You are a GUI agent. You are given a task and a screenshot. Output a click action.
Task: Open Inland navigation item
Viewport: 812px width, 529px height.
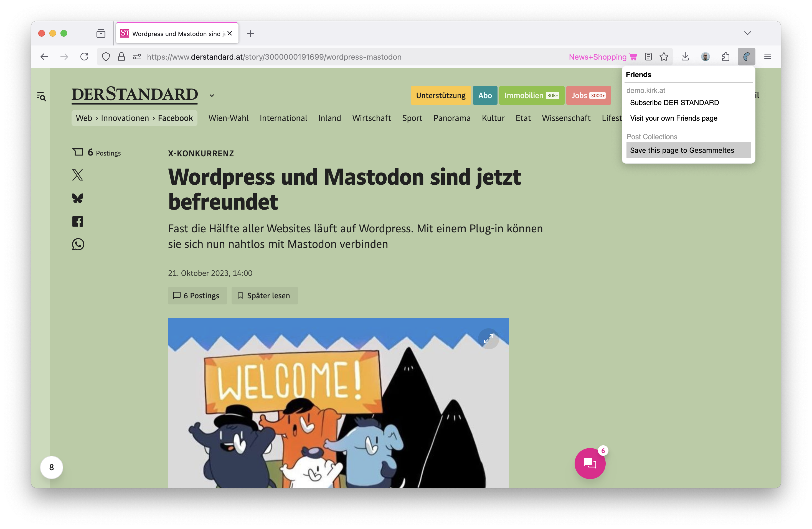pyautogui.click(x=329, y=118)
